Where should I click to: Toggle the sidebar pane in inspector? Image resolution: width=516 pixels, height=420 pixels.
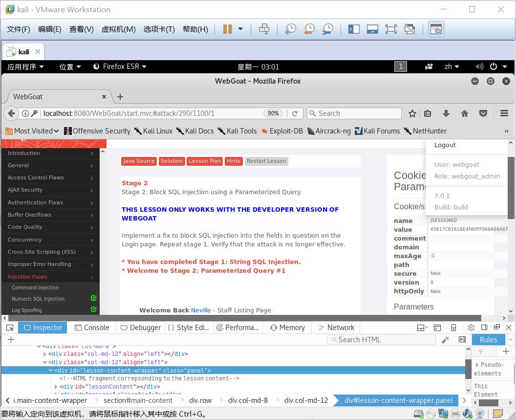462,340
